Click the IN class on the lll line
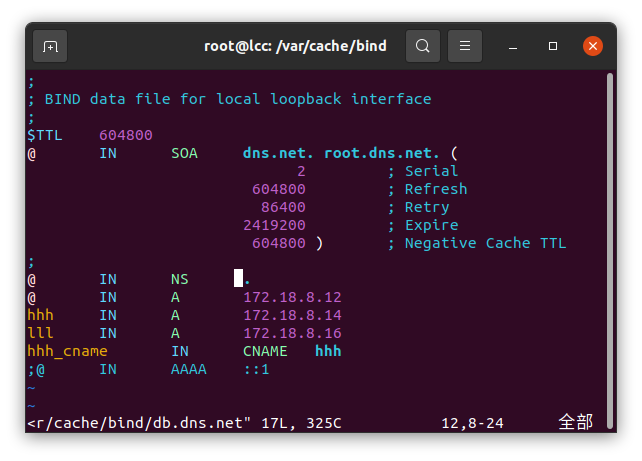Image resolution: width=642 pixels, height=461 pixels. click(x=108, y=333)
